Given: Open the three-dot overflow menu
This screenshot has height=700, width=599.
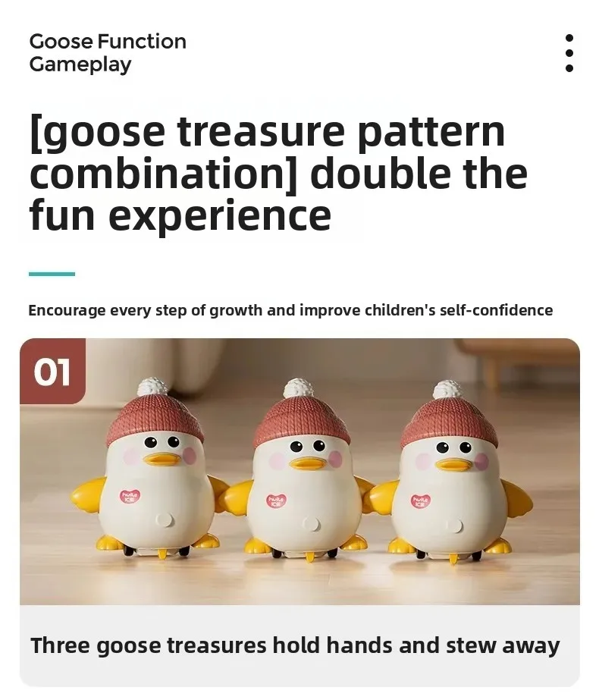Looking at the screenshot, I should 569,53.
